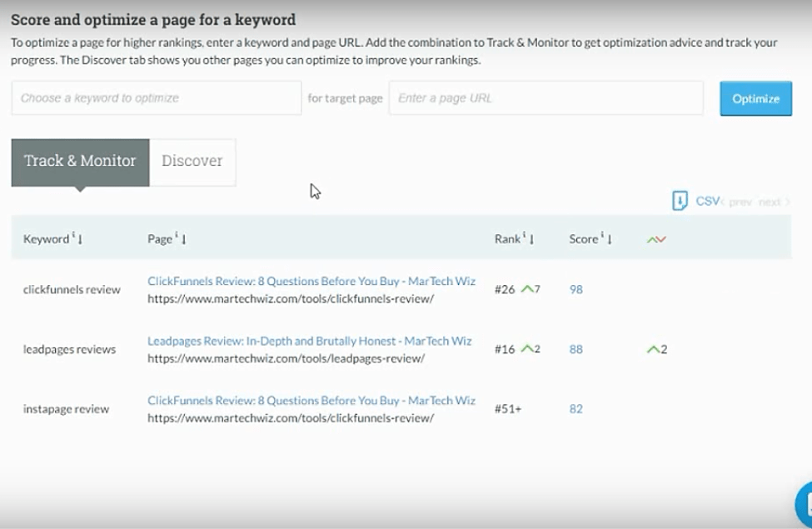Click the Rank column header

tap(507, 239)
